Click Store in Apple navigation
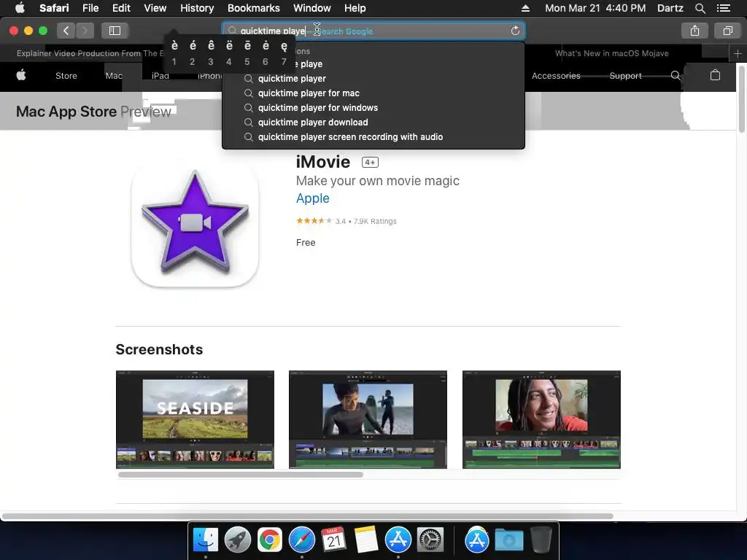This screenshot has height=560, width=747. point(66,76)
